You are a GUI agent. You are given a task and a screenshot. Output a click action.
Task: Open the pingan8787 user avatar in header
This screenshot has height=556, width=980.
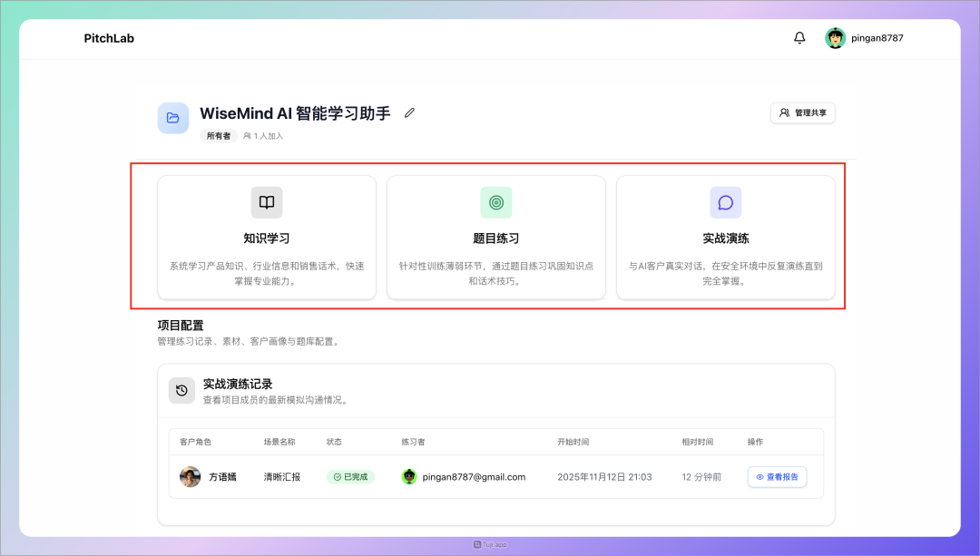(x=835, y=38)
